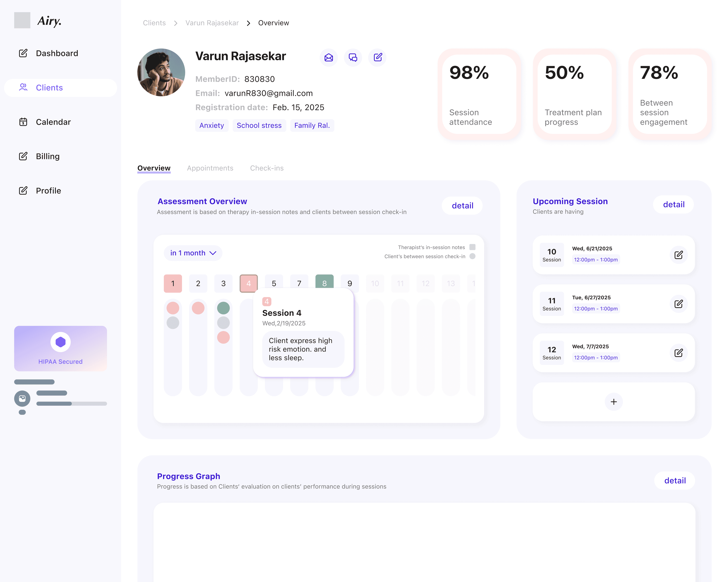Edit session 12 with its pencil icon
This screenshot has width=728, height=582.
tap(678, 353)
